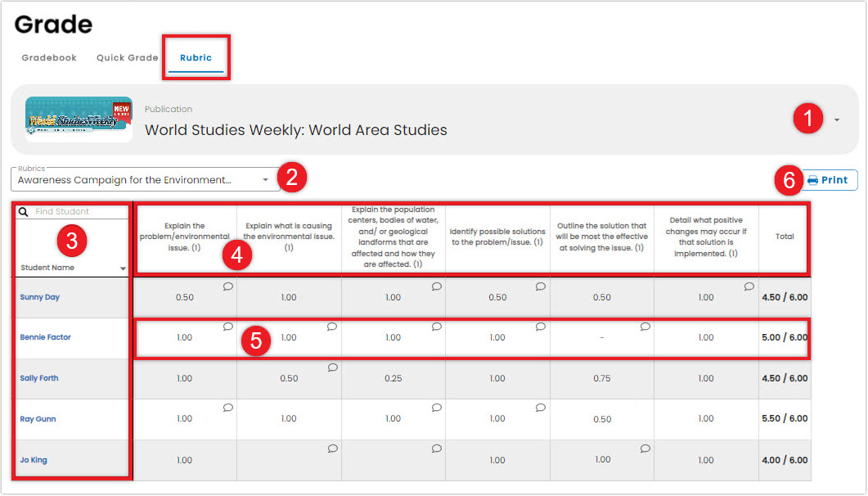Open Bennie Factor's comment on Outline the solution

[645, 327]
